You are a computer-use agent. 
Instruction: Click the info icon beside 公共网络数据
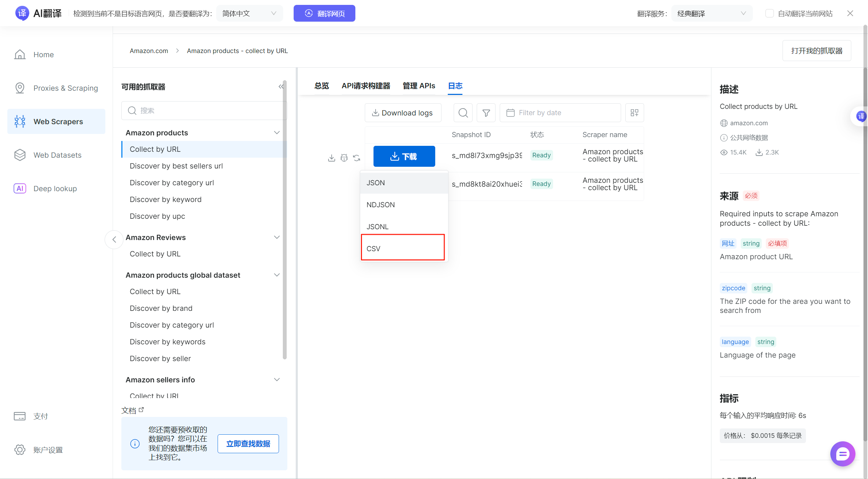pyautogui.click(x=724, y=138)
